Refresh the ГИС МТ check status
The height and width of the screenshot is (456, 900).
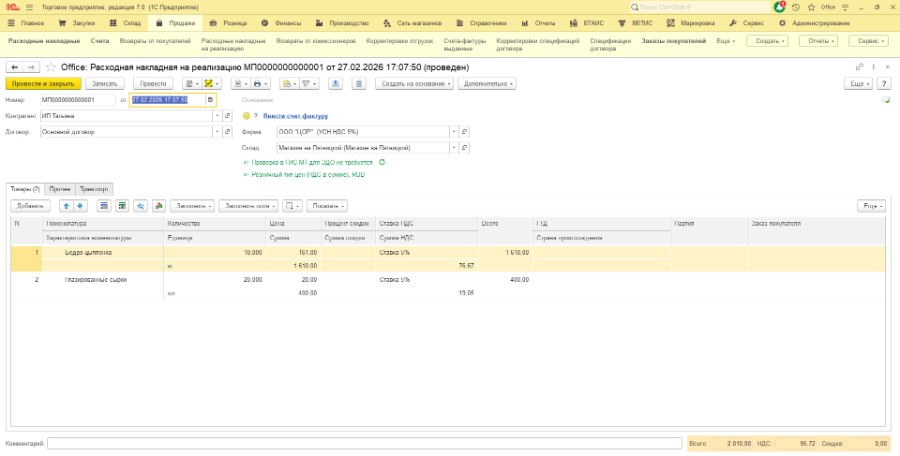coord(382,163)
